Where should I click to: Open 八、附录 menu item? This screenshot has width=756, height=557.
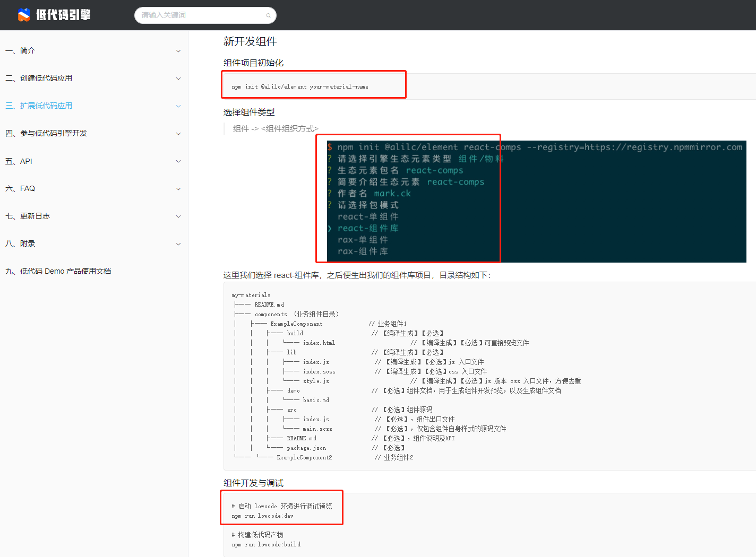pos(20,243)
